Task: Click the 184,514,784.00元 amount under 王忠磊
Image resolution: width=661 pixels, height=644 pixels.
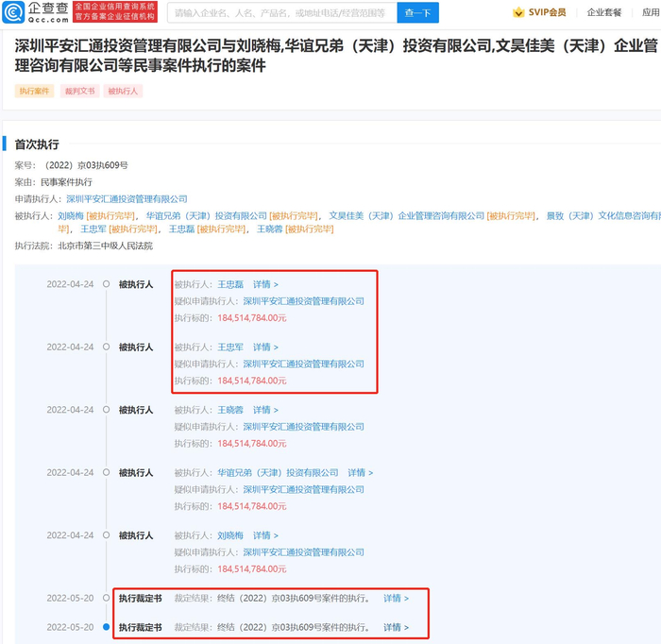Action: tap(252, 318)
